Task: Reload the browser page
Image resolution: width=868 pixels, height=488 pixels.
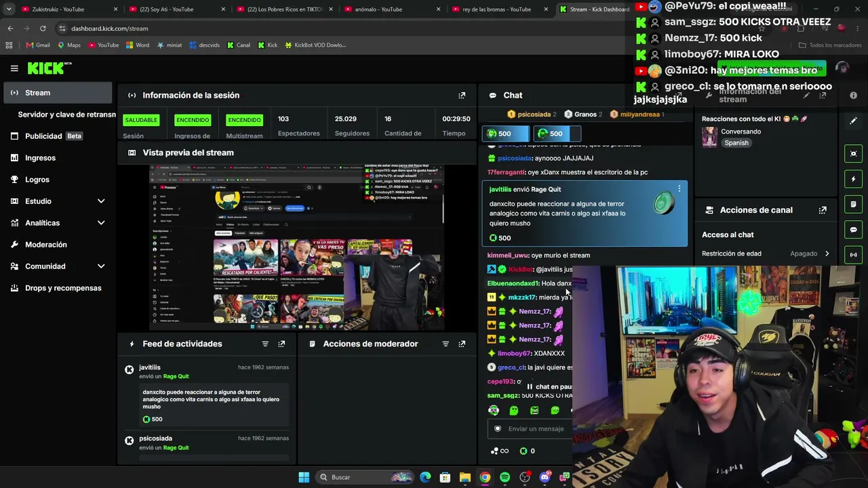Action: click(43, 28)
